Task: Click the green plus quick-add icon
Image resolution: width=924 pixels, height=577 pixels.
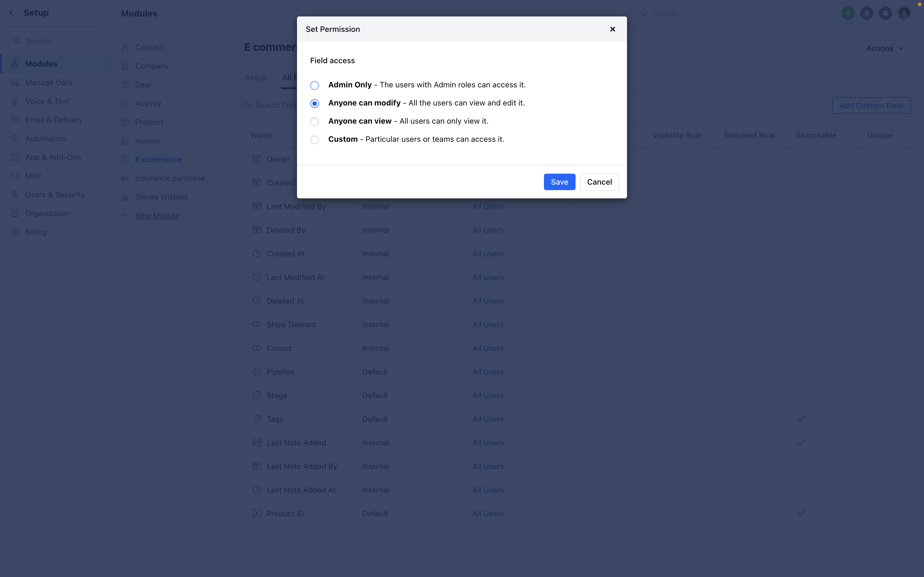Action: 848,13
